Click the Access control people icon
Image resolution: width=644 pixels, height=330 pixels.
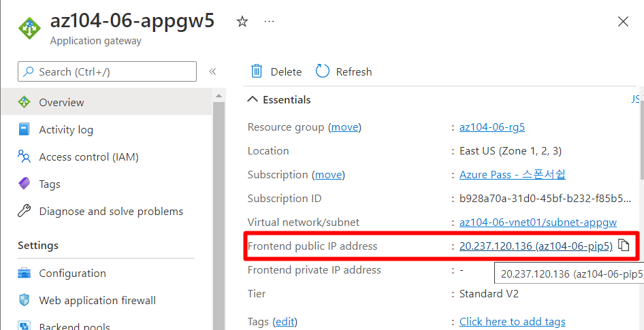coord(25,156)
